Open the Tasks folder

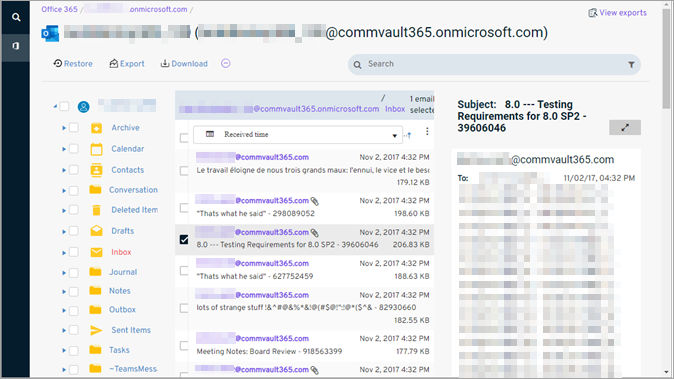(119, 350)
